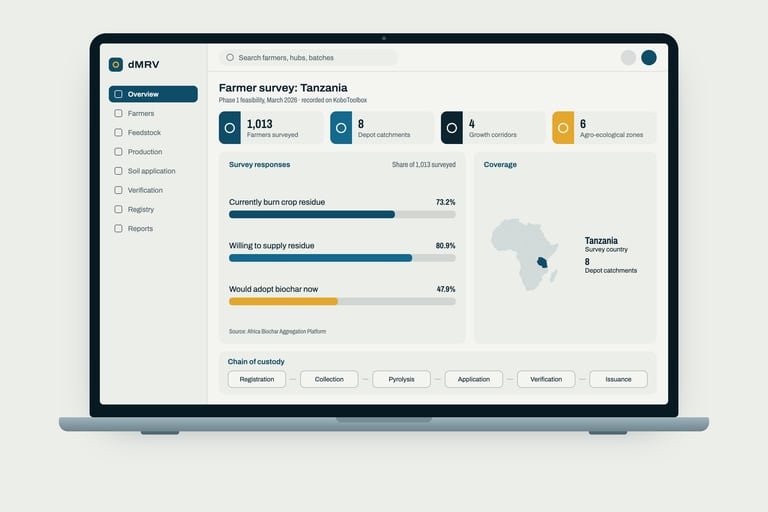Open the dark blue profile avatar

pos(649,58)
